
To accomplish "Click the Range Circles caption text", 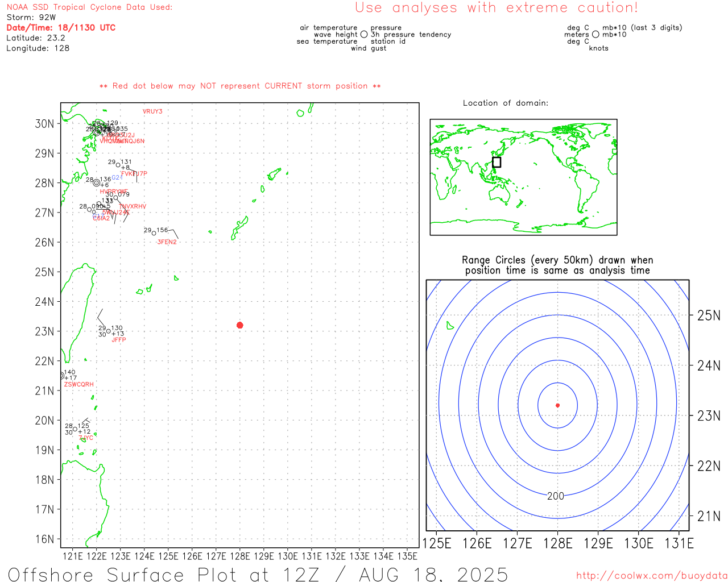I will [x=557, y=265].
